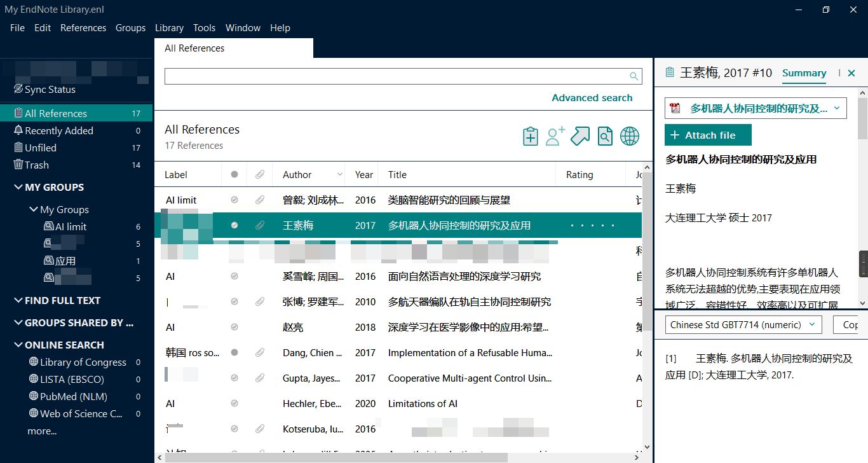Collapse the ONLINE SEARCH section
This screenshot has height=463, width=868.
coord(18,345)
